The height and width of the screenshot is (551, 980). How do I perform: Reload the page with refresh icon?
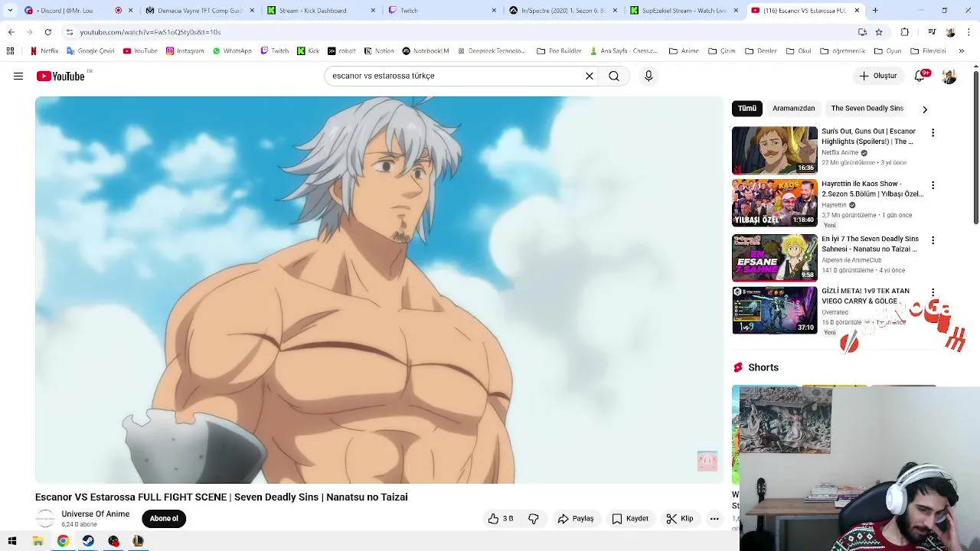pyautogui.click(x=47, y=32)
